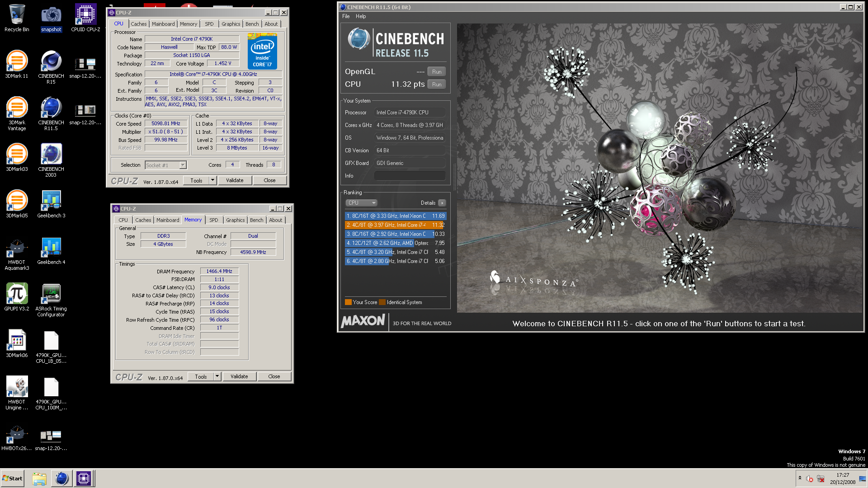
Task: Launch HWBOT Aquamark3 desktop shortcut
Action: (17, 253)
